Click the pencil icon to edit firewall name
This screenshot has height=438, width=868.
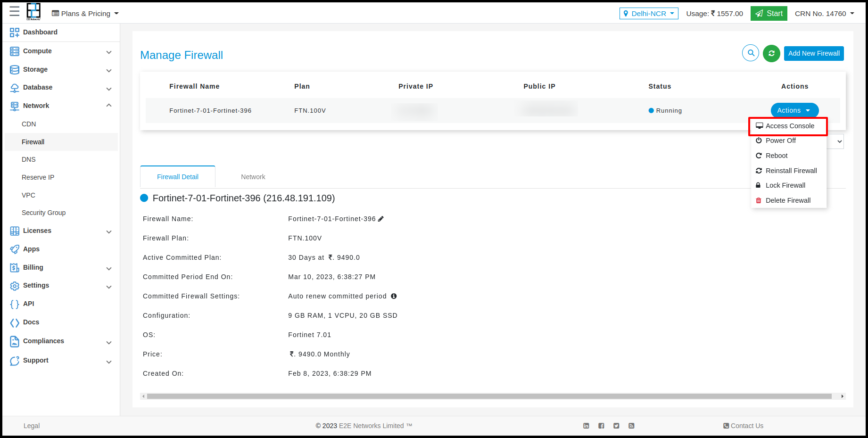(381, 219)
